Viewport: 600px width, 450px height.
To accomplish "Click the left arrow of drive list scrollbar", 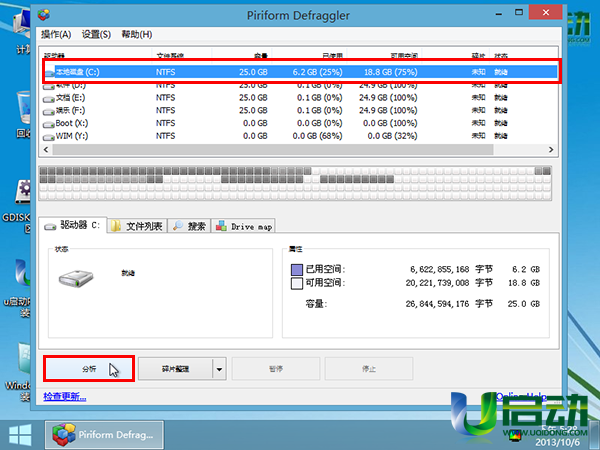I will (46, 150).
